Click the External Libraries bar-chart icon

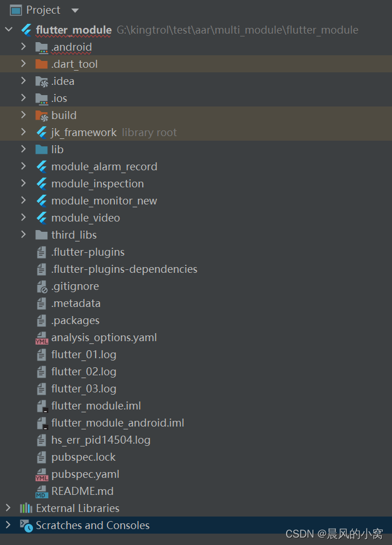26,509
